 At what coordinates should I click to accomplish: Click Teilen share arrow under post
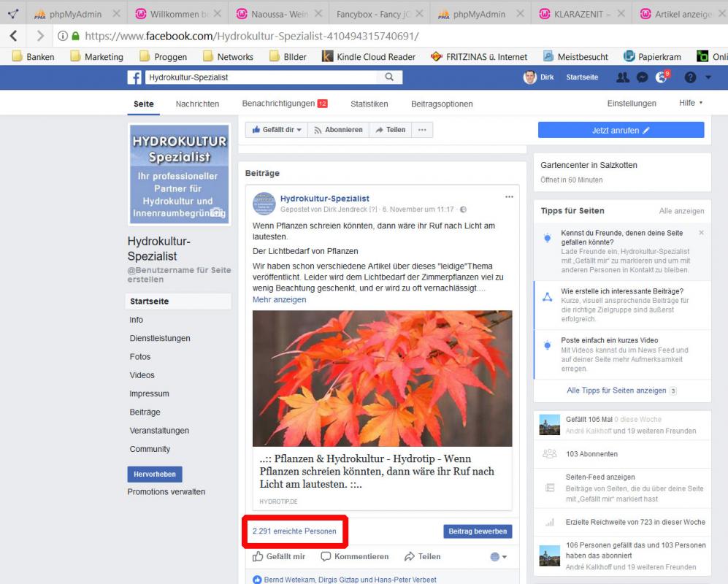click(422, 556)
